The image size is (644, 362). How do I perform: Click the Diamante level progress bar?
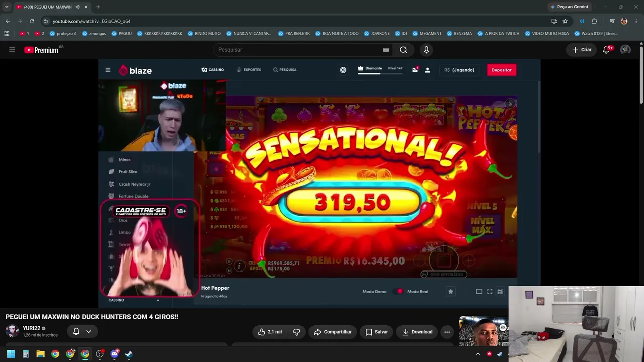380,73
